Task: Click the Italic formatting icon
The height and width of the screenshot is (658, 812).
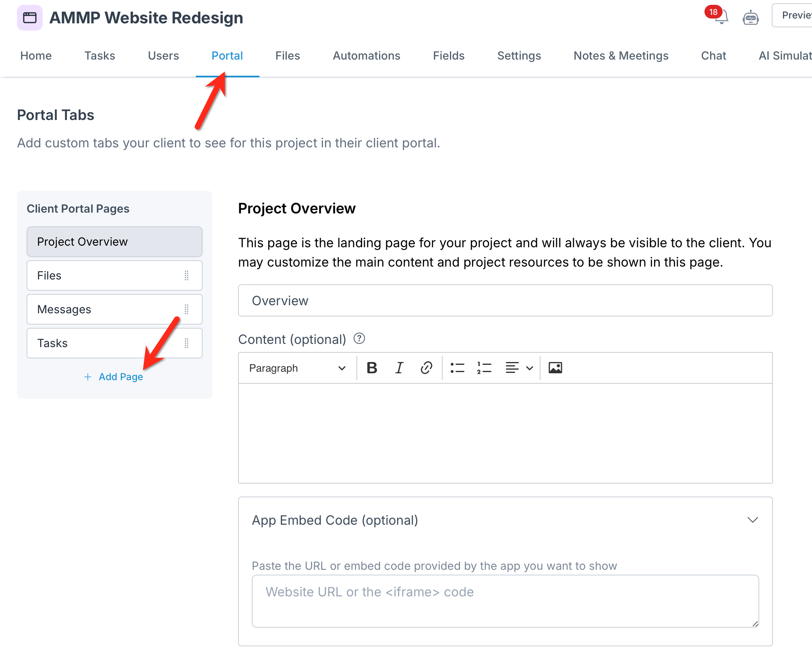Action: 399,368
